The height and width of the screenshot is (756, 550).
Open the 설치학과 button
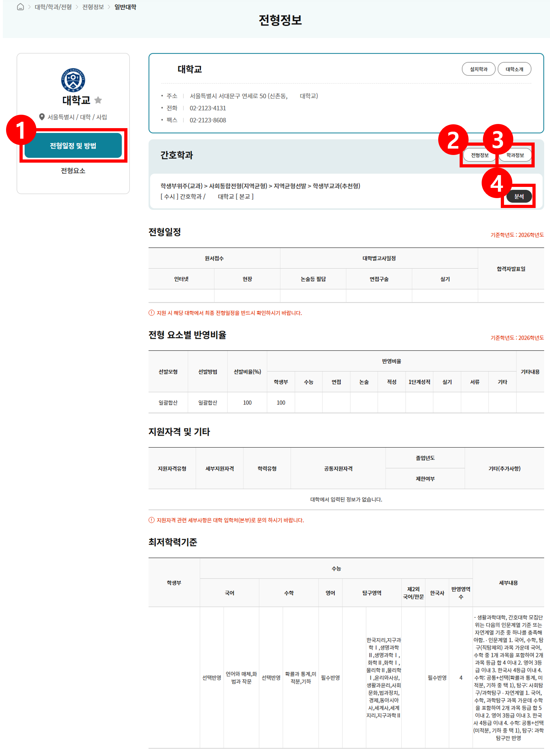478,69
